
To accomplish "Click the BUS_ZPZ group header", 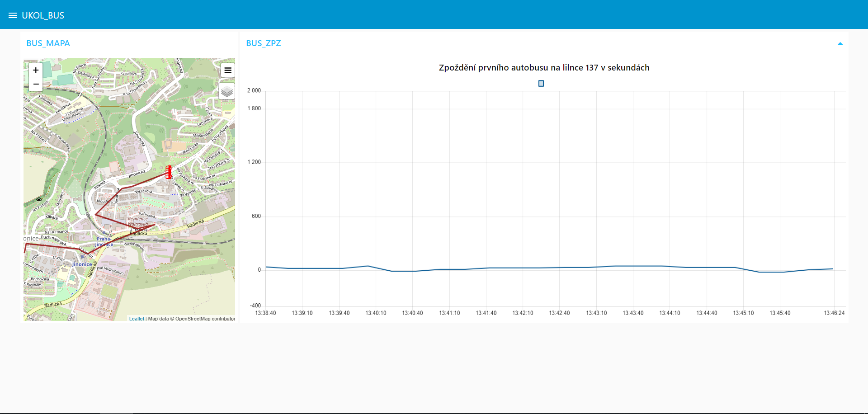I will click(x=264, y=43).
